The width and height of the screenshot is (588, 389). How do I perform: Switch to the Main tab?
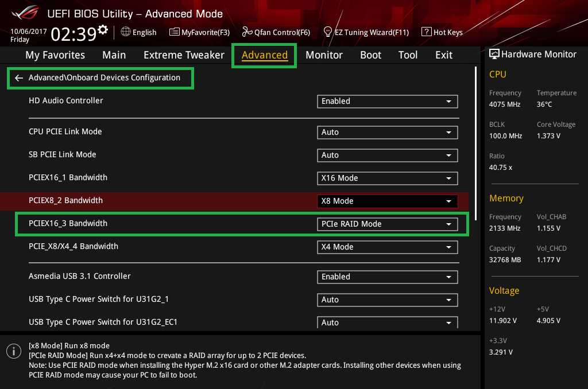tap(114, 55)
